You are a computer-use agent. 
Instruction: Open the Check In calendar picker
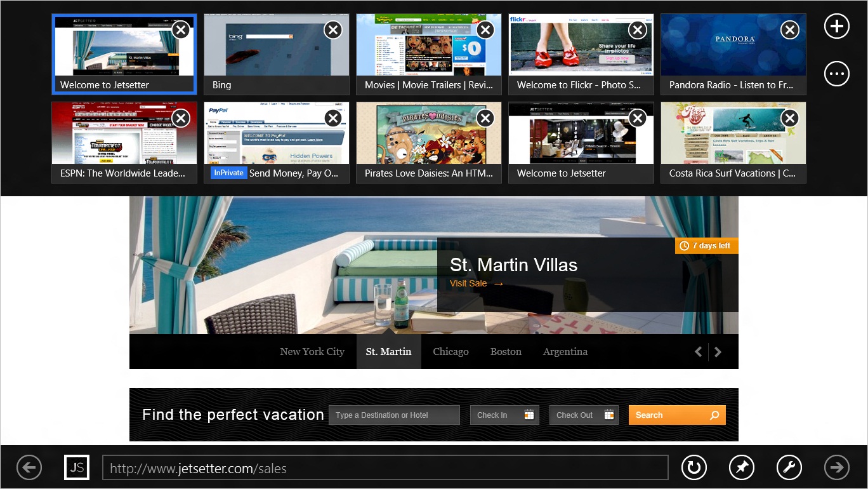pyautogui.click(x=529, y=415)
